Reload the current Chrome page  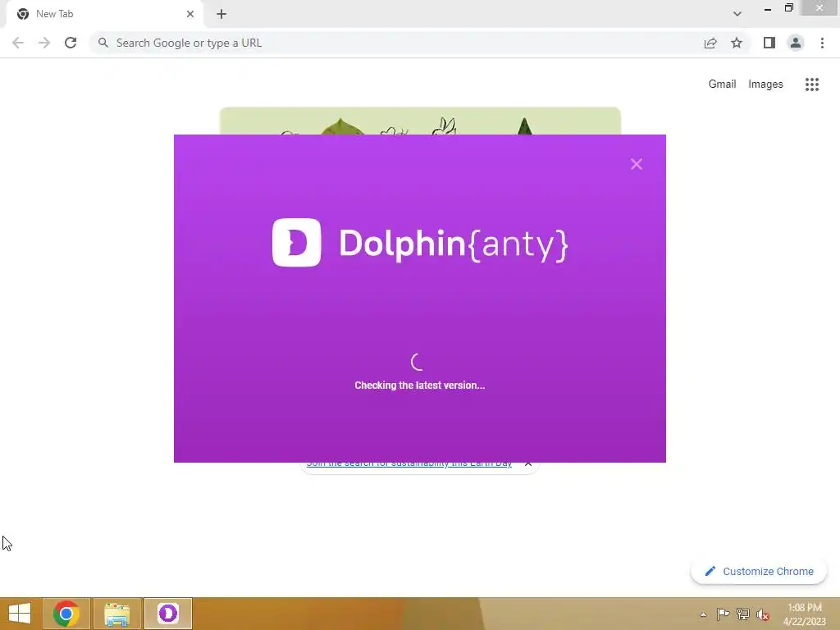[71, 43]
